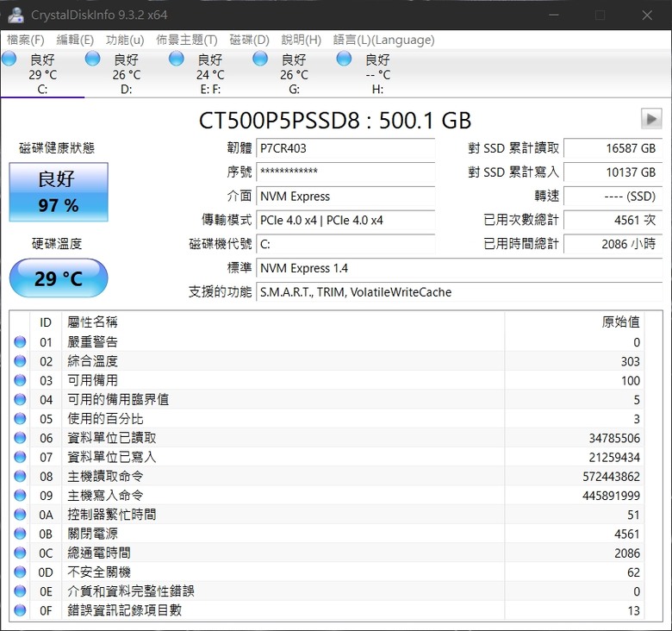Click raw value 21259434 in the table

614,458
